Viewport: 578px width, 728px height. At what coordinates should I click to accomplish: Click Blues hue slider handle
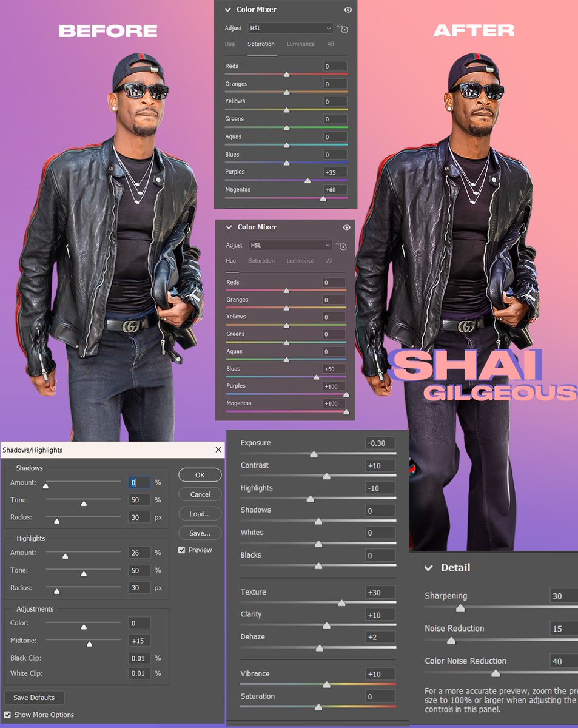coord(316,377)
